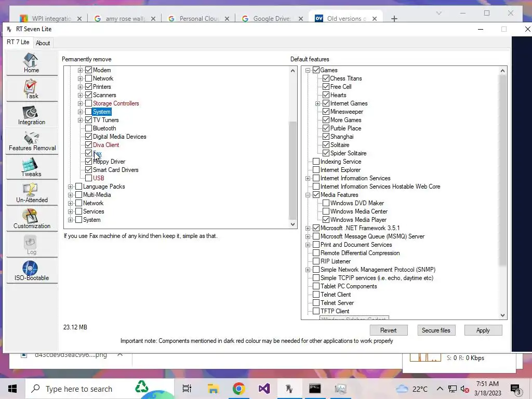Show hidden system tray icons
The height and width of the screenshot is (399, 532).
pyautogui.click(x=440, y=389)
